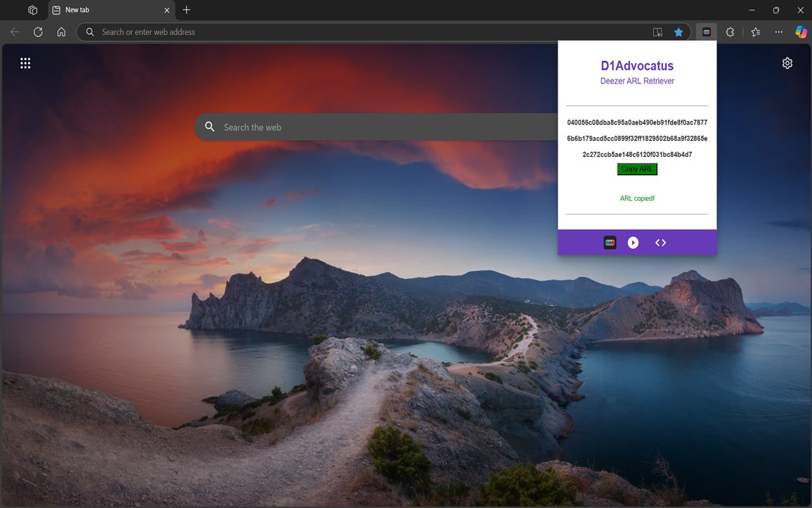
Task: Close the New tab tab
Action: point(167,10)
